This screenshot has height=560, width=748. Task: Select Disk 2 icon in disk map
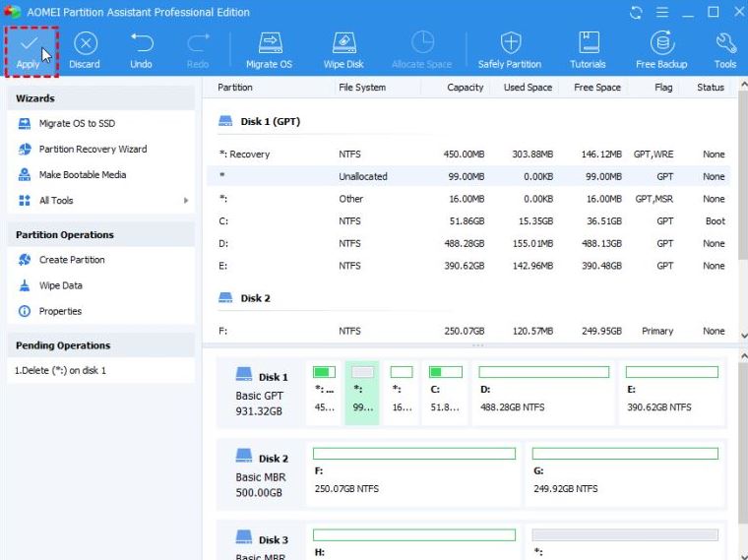pyautogui.click(x=244, y=456)
